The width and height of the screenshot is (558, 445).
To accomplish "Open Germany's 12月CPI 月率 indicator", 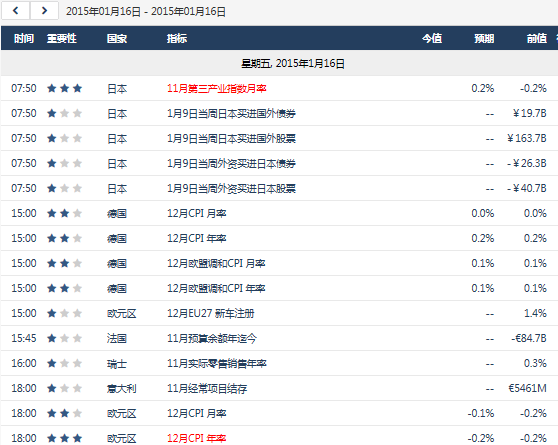I will pyautogui.click(x=196, y=214).
